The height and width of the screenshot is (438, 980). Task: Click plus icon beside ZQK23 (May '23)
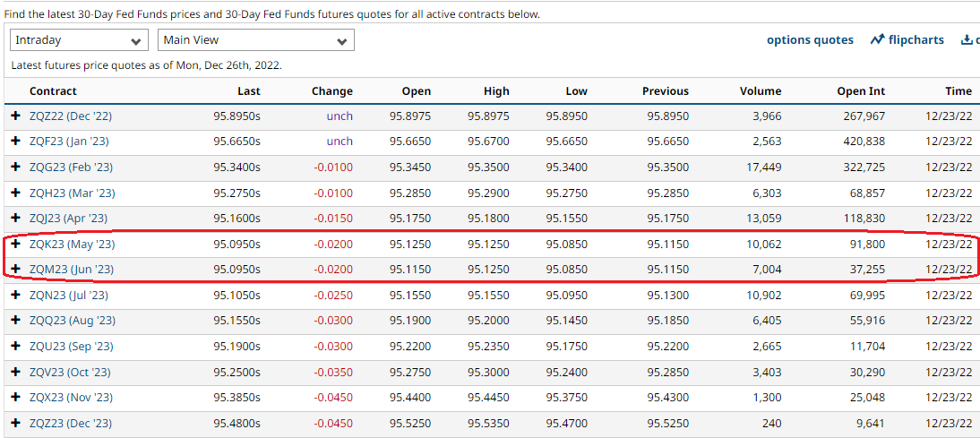point(15,244)
